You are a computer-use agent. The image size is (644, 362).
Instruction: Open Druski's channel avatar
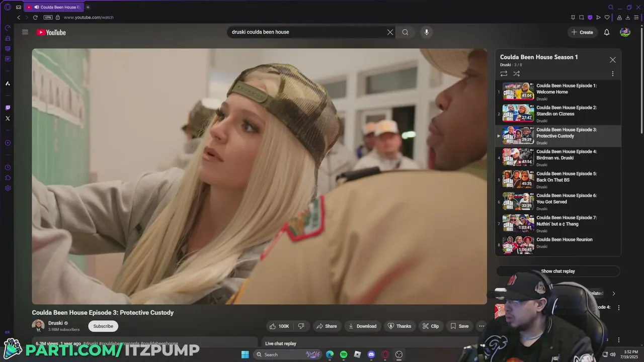tap(38, 326)
